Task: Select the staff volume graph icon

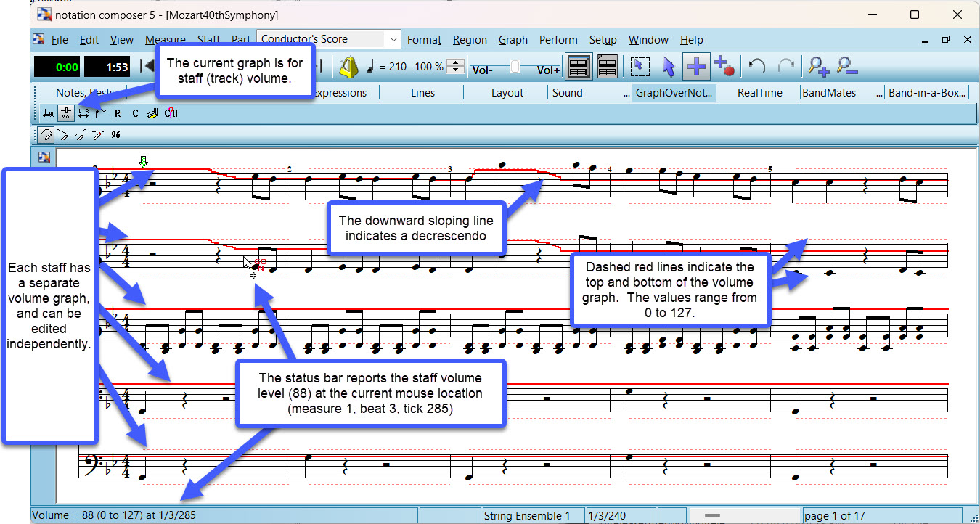Action: pos(66,113)
